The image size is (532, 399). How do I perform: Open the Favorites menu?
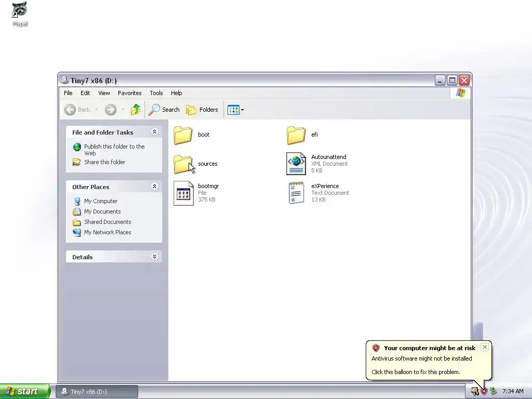click(x=129, y=93)
